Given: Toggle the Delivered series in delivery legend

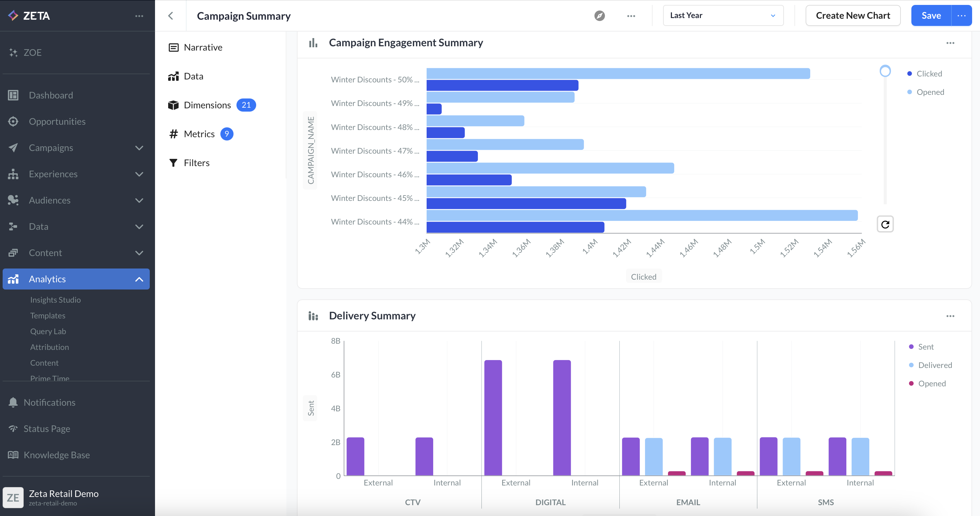Looking at the screenshot, I should click(x=934, y=365).
